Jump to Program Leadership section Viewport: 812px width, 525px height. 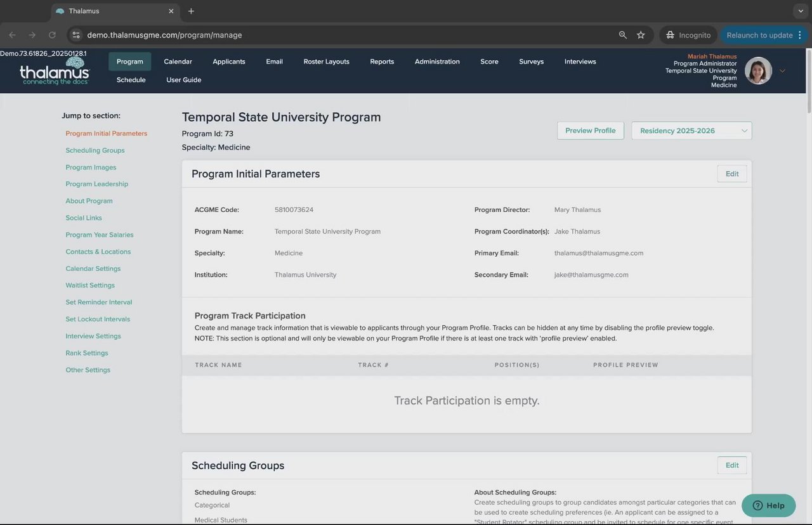[x=96, y=184]
